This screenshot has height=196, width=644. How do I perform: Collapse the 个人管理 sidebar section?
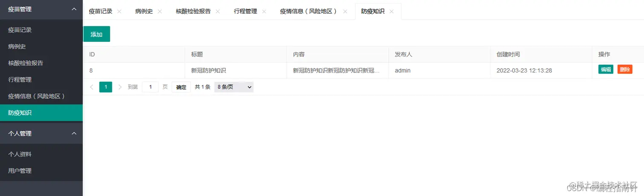(x=74, y=133)
